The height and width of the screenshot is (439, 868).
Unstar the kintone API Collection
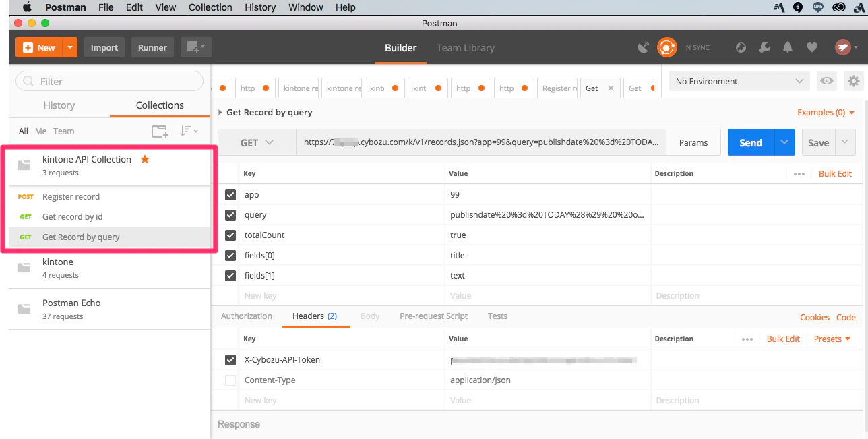coord(144,159)
